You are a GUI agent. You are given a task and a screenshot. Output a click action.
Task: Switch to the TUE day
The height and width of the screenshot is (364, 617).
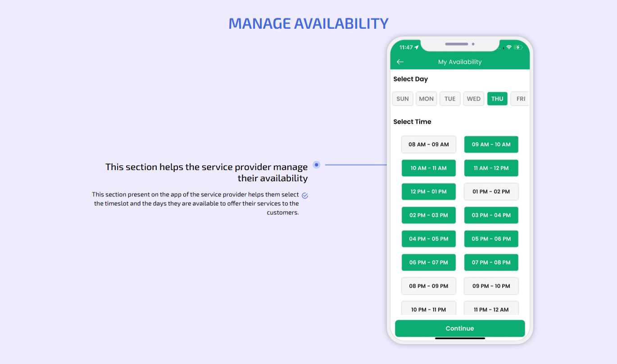coord(450,99)
